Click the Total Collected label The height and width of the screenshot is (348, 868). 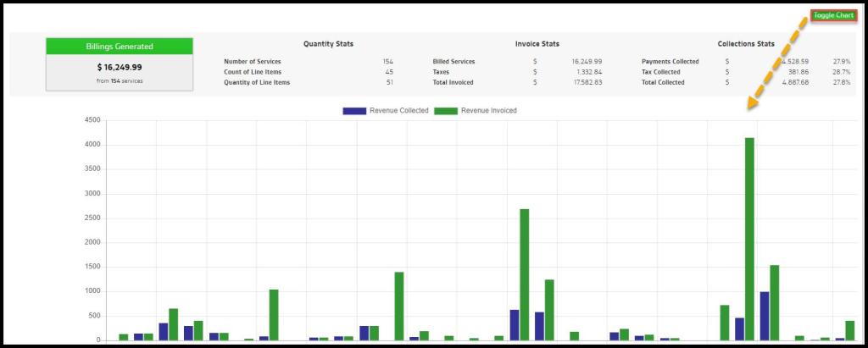(663, 82)
